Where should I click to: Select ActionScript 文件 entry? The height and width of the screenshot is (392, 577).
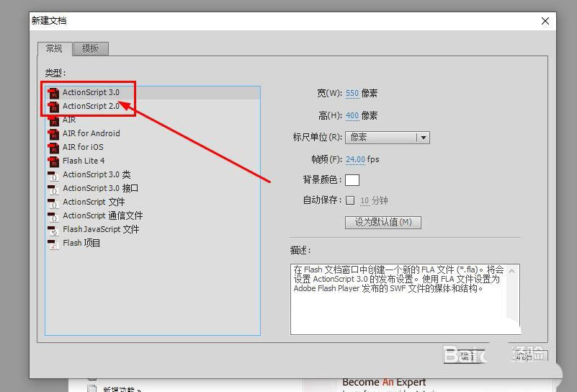point(153,202)
